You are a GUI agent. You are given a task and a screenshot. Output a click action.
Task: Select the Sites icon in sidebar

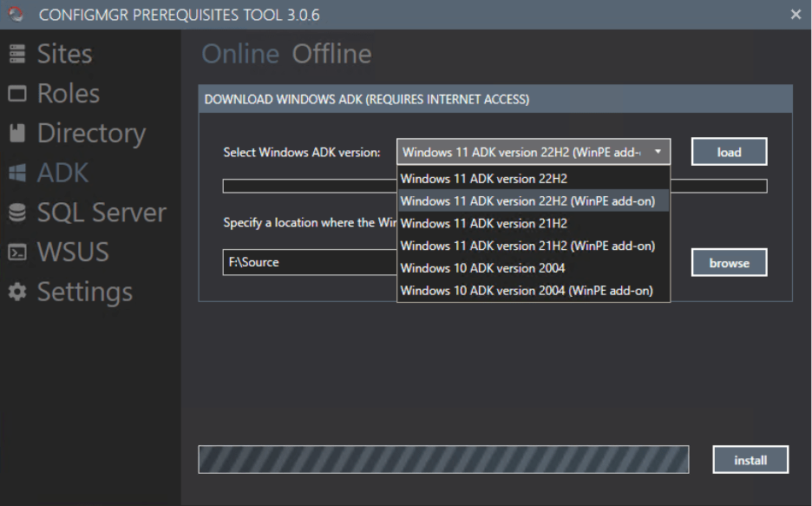(x=16, y=53)
